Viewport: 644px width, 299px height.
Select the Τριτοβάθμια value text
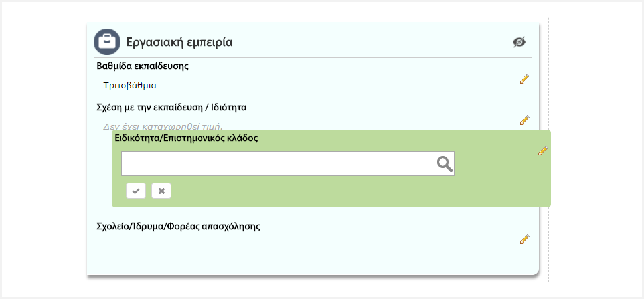129,85
